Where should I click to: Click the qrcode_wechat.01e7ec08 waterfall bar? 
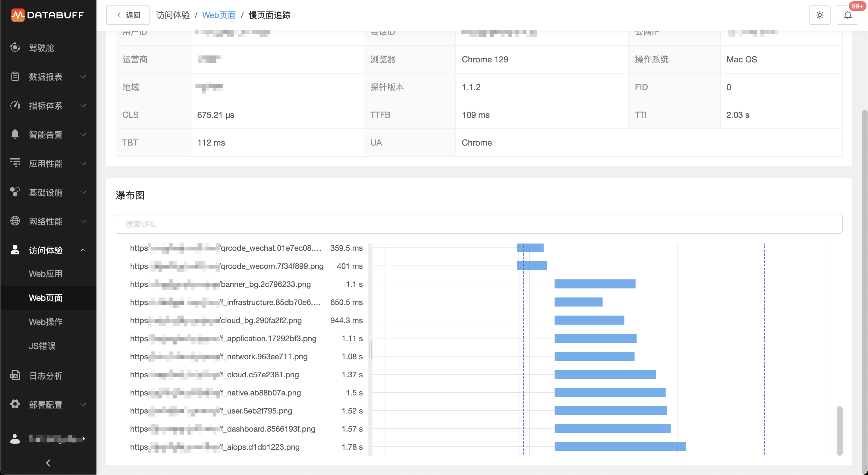click(x=530, y=248)
